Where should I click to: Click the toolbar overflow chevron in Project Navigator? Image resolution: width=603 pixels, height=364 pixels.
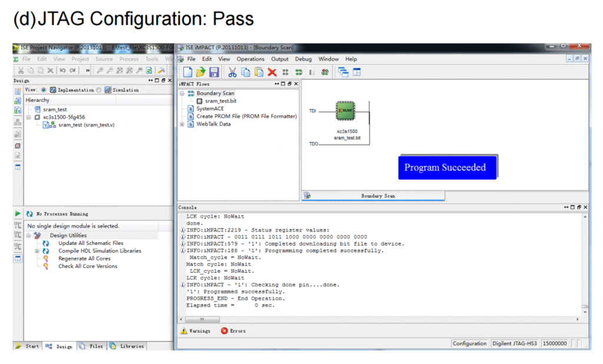click(x=88, y=71)
